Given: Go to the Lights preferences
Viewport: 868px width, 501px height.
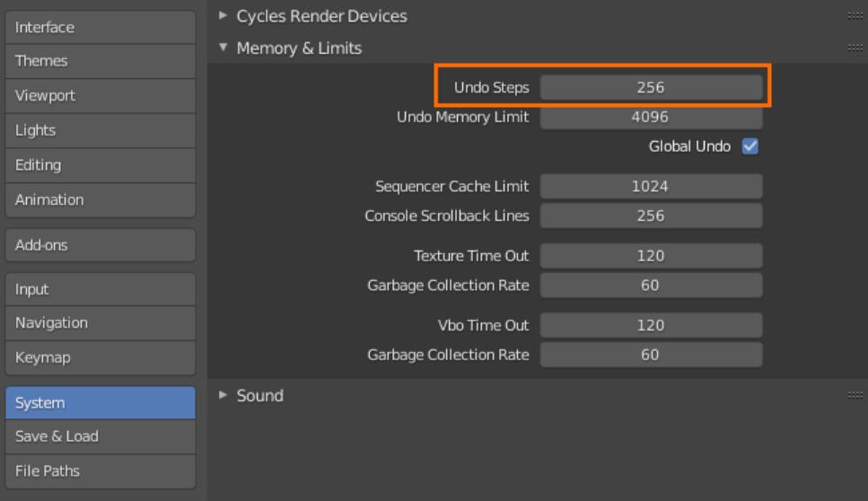Looking at the screenshot, I should tap(101, 131).
